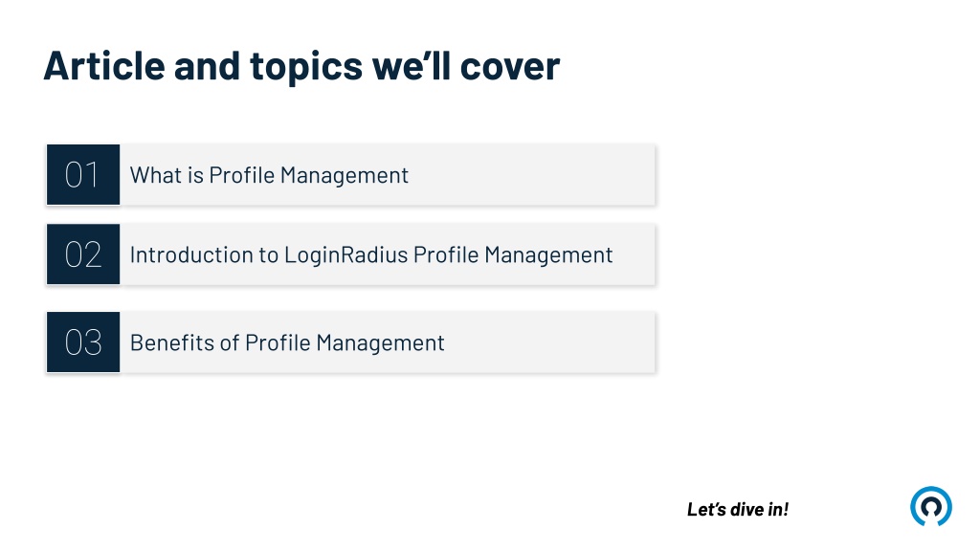The height and width of the screenshot is (551, 980).
Task: Open the 'What is Profile Management' topic
Action: point(269,176)
